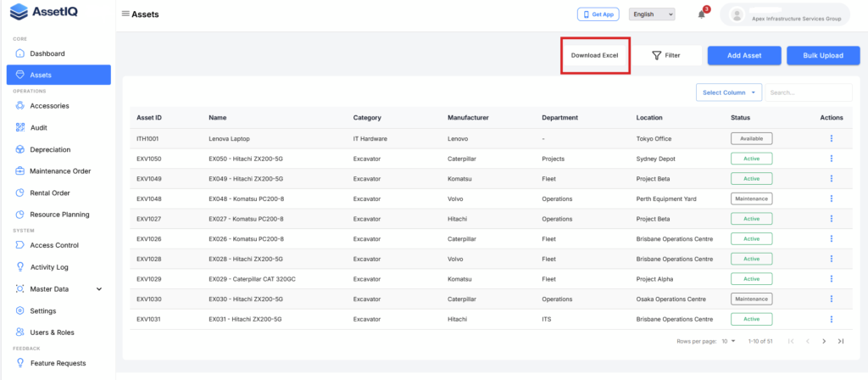The height and width of the screenshot is (380, 868).
Task: Click the Maintenance Order briefcase icon
Action: pos(20,171)
